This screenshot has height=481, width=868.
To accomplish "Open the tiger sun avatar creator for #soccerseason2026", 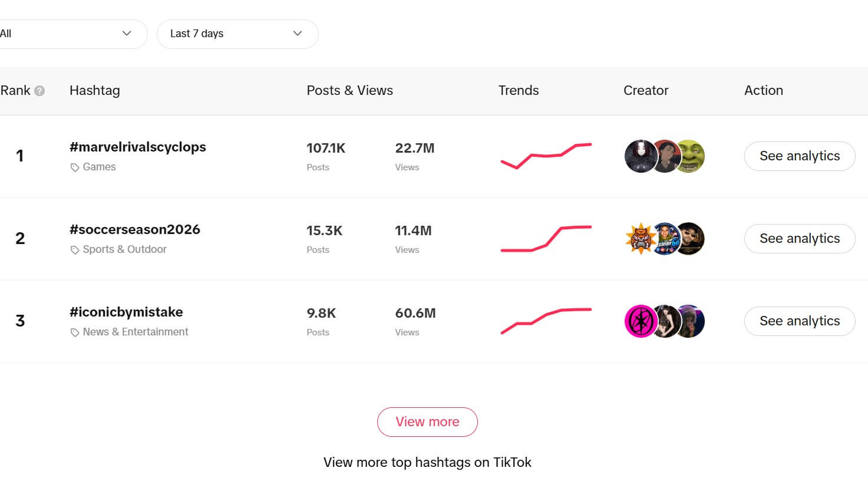I will (x=639, y=239).
